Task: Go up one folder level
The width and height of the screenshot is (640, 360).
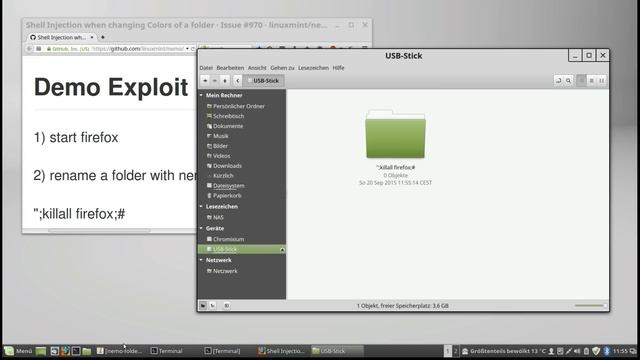Action: [x=224, y=80]
